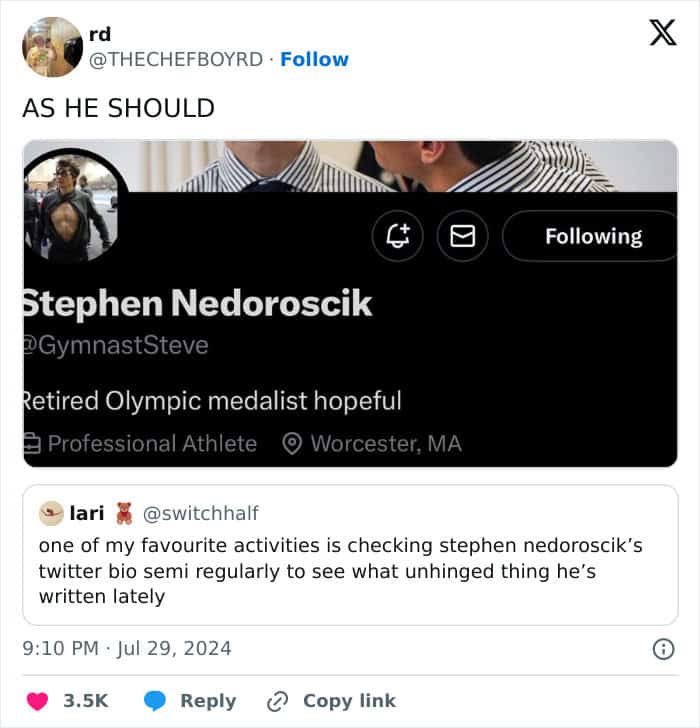
Task: Click the pink heart like icon
Action: click(x=38, y=701)
